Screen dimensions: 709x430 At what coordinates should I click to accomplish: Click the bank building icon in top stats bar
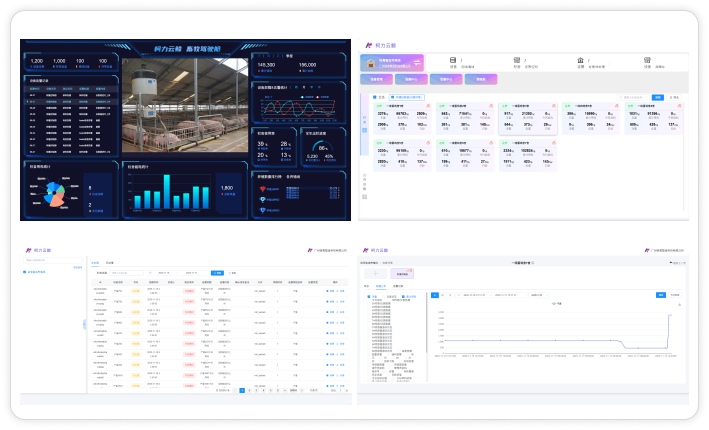tap(579, 60)
